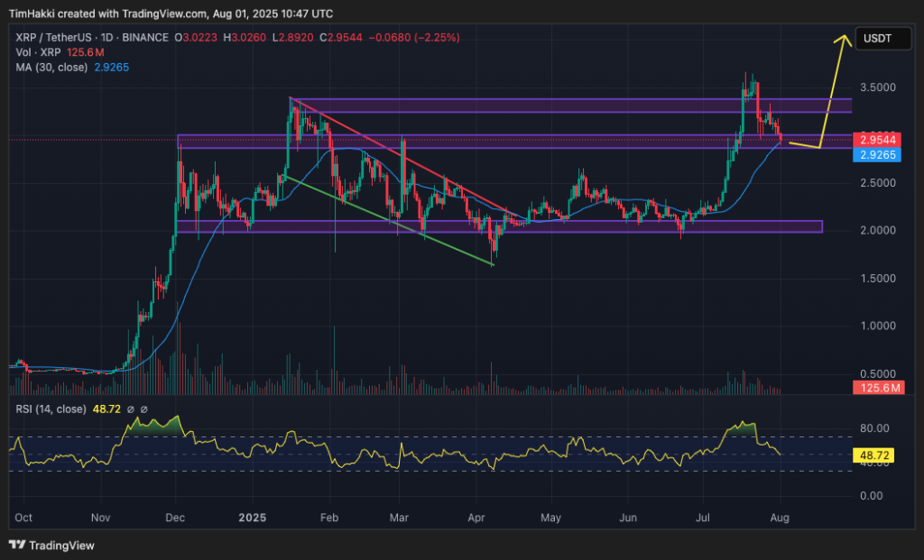Select the green lower channel trendline

coord(388,219)
